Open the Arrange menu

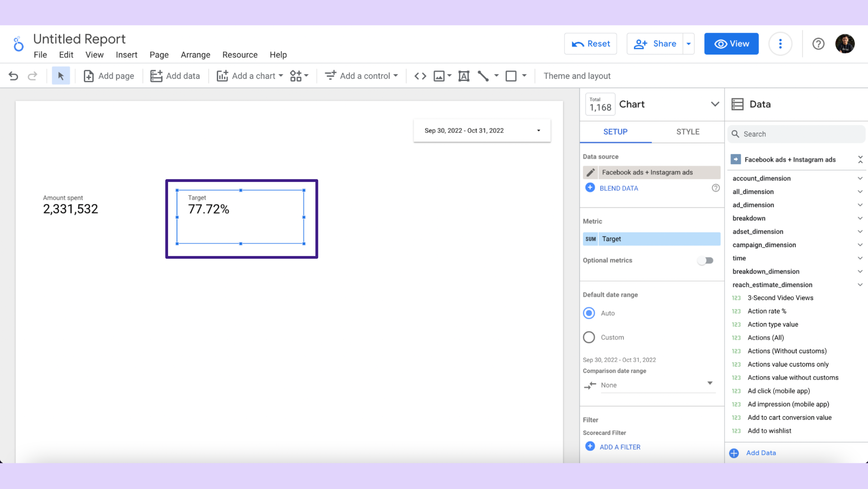point(195,55)
